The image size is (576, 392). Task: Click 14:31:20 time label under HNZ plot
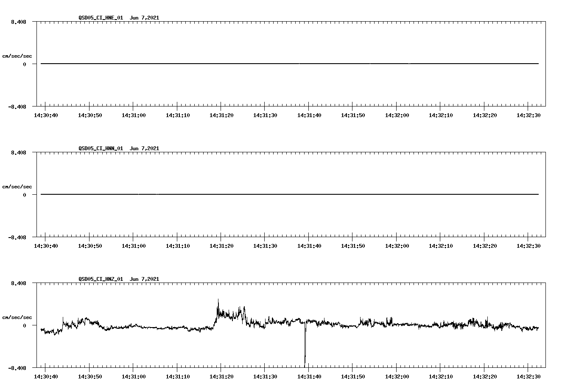[x=221, y=376]
